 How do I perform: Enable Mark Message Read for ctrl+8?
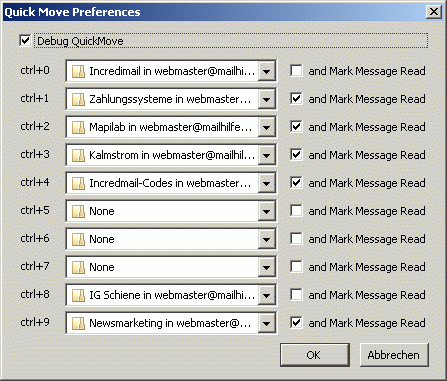[296, 295]
